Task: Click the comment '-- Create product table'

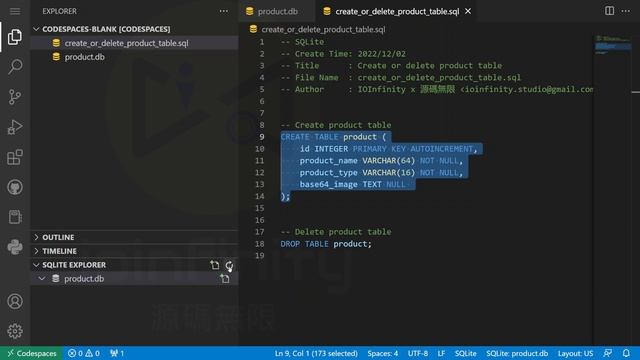Action: click(336, 125)
